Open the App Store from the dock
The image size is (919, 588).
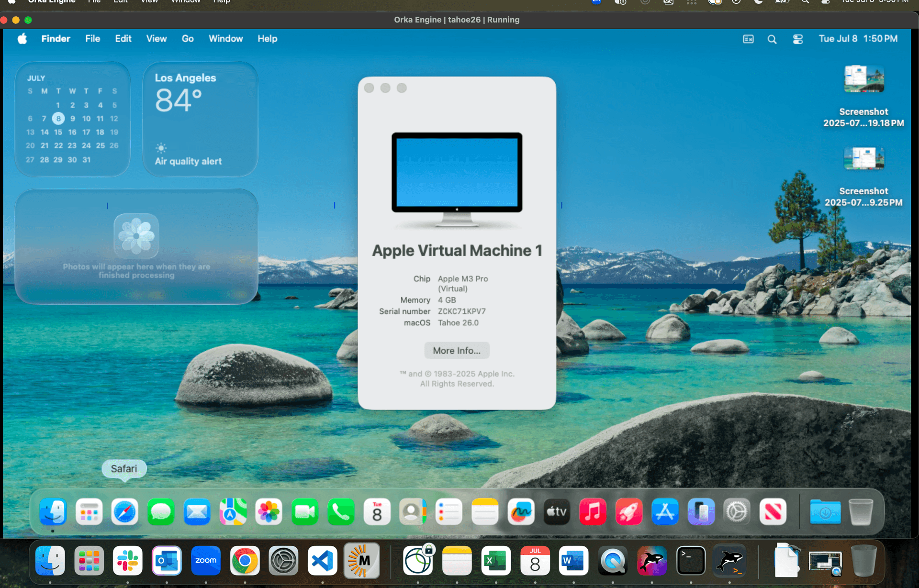[x=665, y=511]
